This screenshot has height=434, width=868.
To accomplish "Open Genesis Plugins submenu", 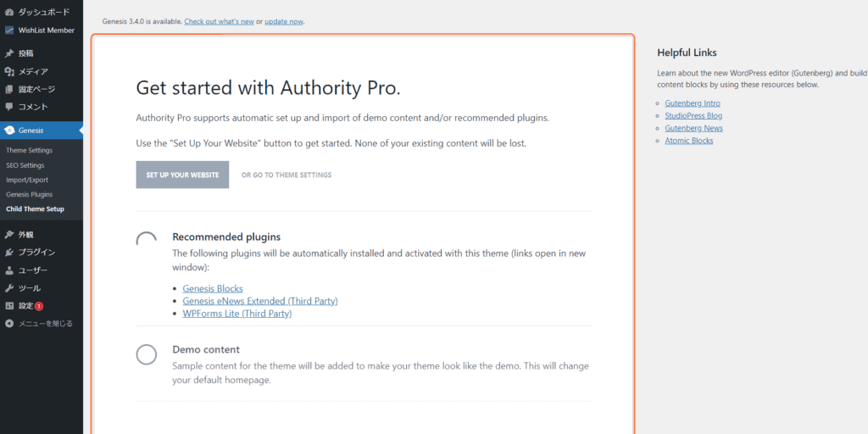I will coord(30,195).
